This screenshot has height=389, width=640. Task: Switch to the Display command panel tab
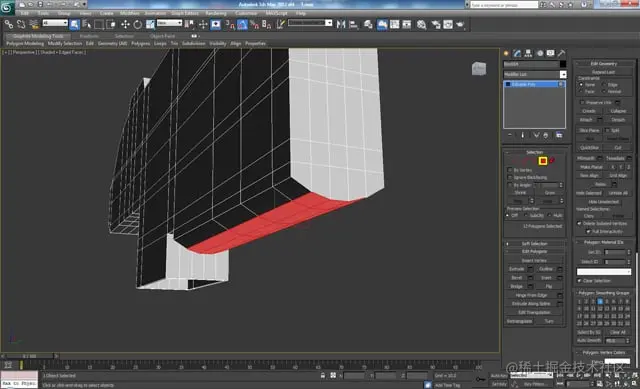pos(551,53)
